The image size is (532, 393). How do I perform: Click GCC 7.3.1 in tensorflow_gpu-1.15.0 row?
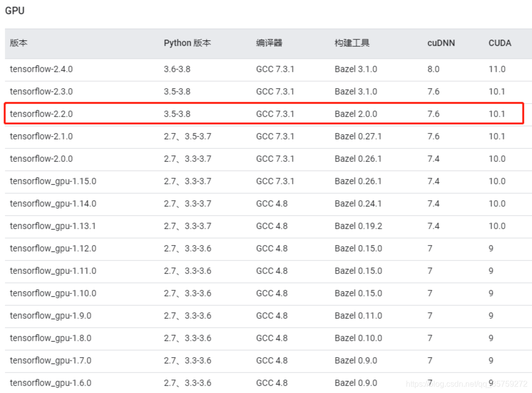[x=275, y=181]
